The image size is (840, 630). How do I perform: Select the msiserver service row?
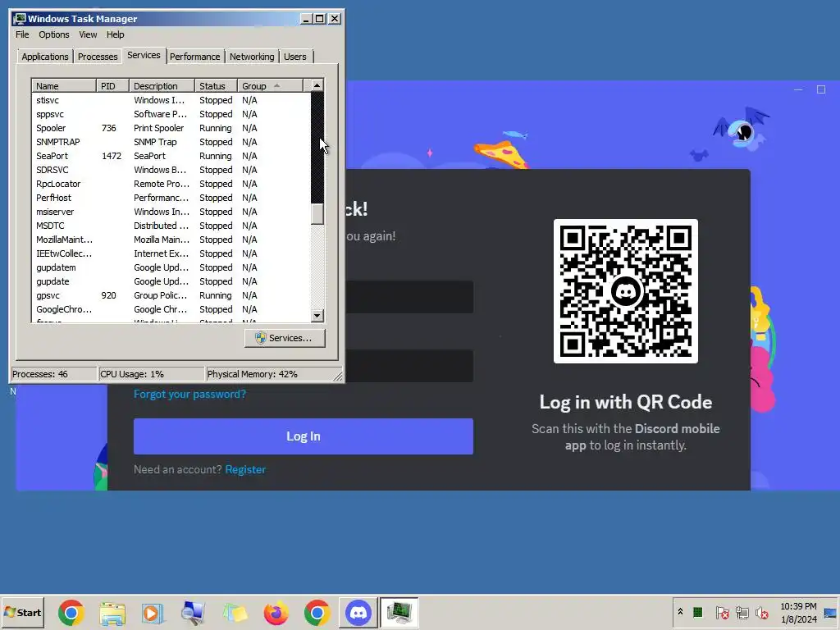coord(171,212)
